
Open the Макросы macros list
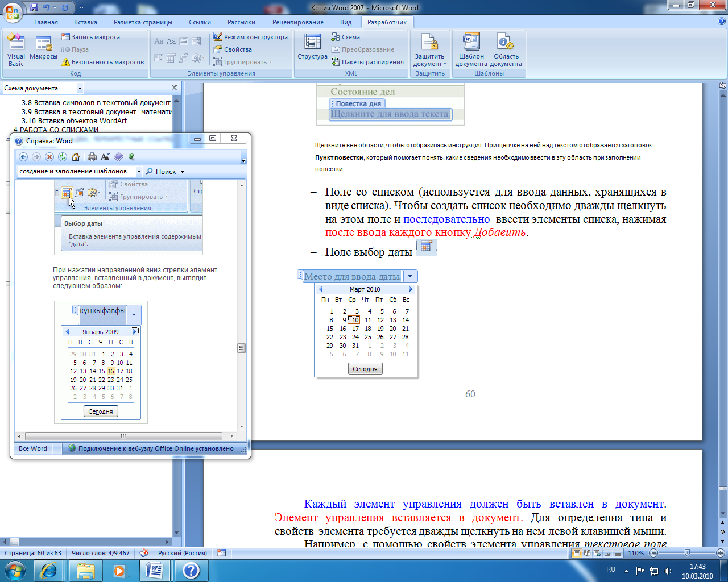pyautogui.click(x=44, y=47)
